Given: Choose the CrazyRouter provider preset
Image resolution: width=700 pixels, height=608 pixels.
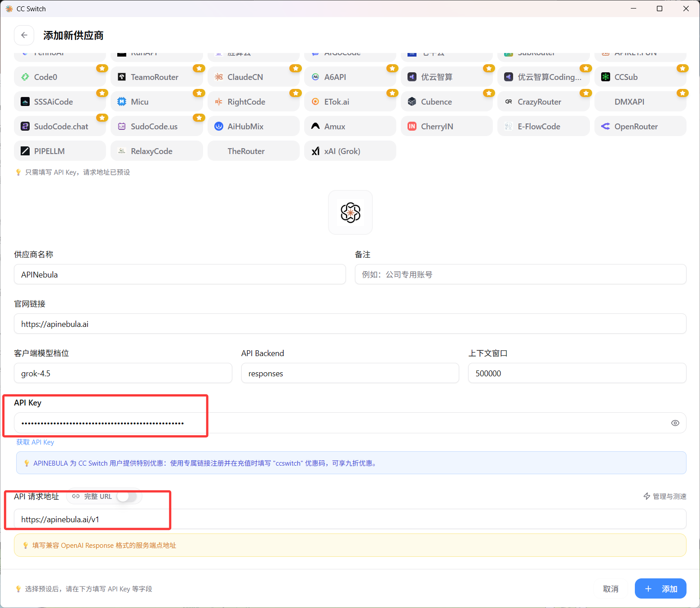Looking at the screenshot, I should (x=544, y=101).
